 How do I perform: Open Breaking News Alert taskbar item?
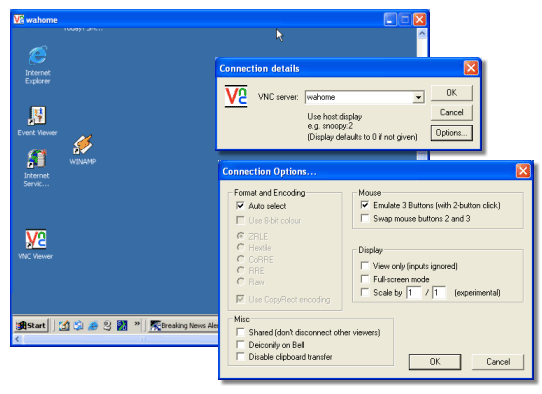point(184,325)
